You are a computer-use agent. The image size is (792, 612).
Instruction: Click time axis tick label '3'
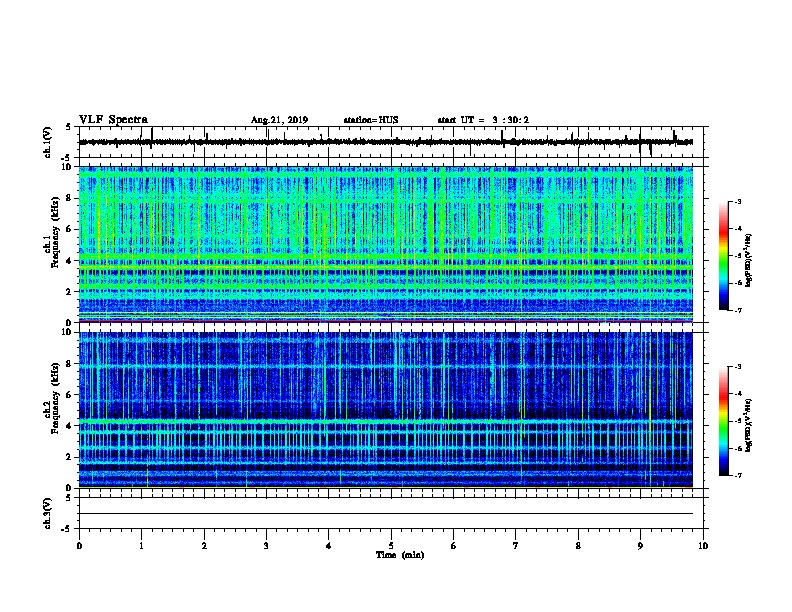(266, 546)
